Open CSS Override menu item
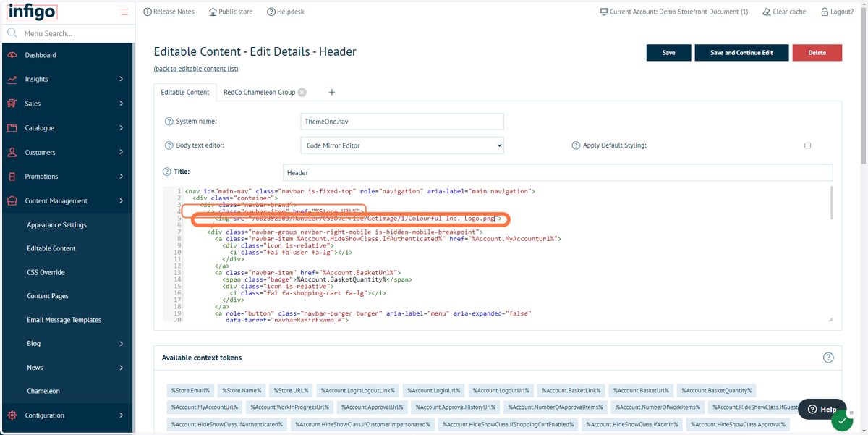The height and width of the screenshot is (435, 868). [x=46, y=272]
